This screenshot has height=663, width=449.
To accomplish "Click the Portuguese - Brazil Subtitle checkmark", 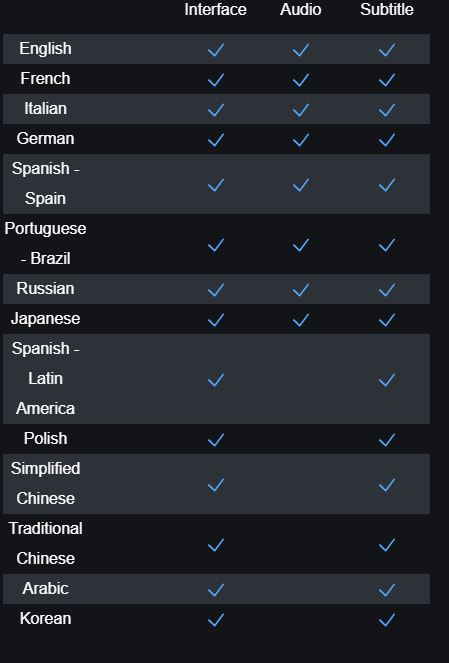I will [387, 244].
